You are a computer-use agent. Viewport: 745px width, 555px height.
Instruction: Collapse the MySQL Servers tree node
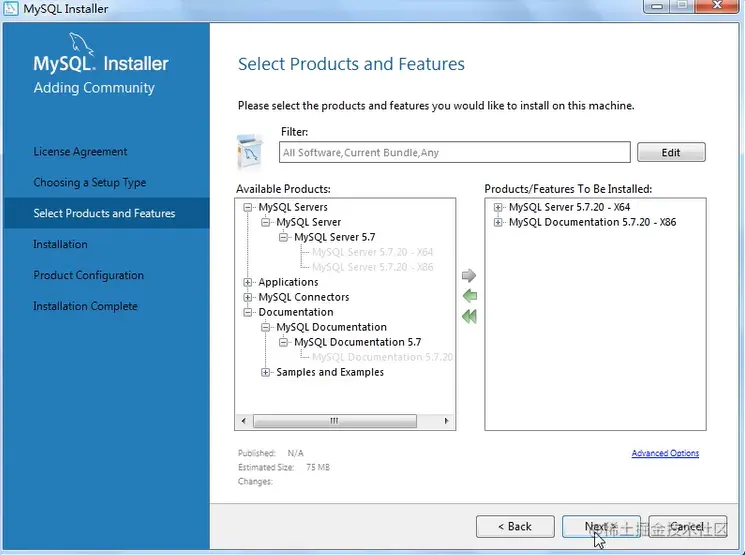click(x=248, y=207)
